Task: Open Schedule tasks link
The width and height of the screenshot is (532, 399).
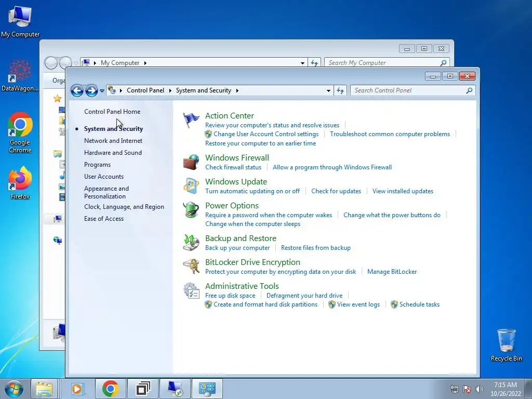Action: 419,304
